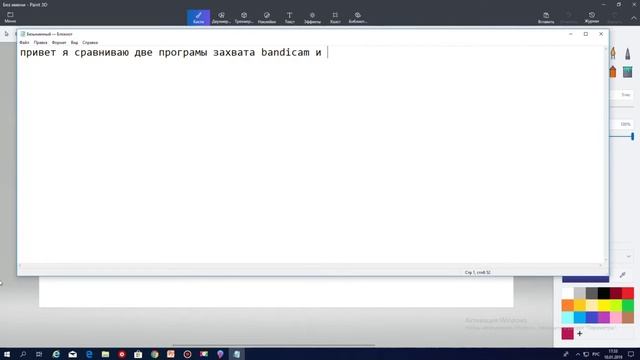This screenshot has height=360, width=640.
Task: Pick the yellow color swatch
Action: click(604, 305)
